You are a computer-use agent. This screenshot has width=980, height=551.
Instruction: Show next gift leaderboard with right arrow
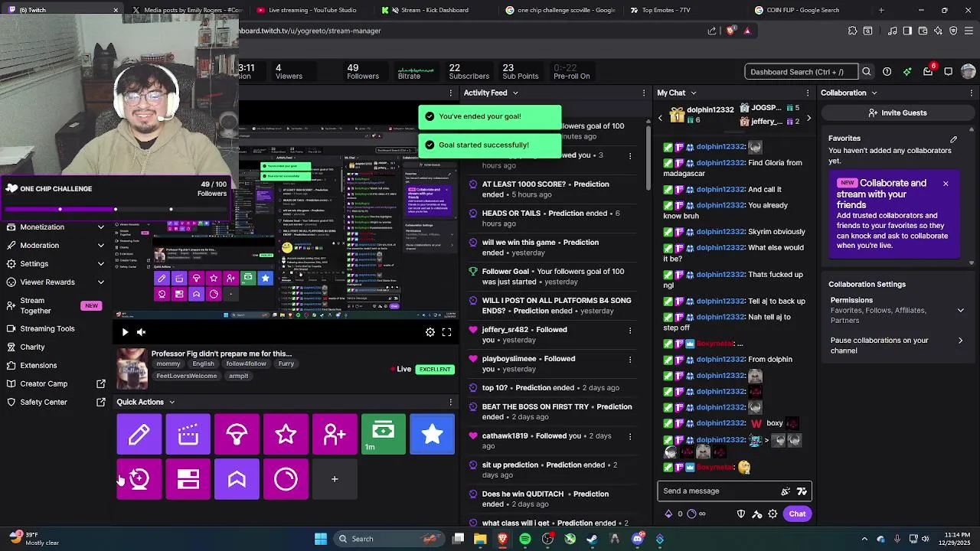tap(808, 118)
